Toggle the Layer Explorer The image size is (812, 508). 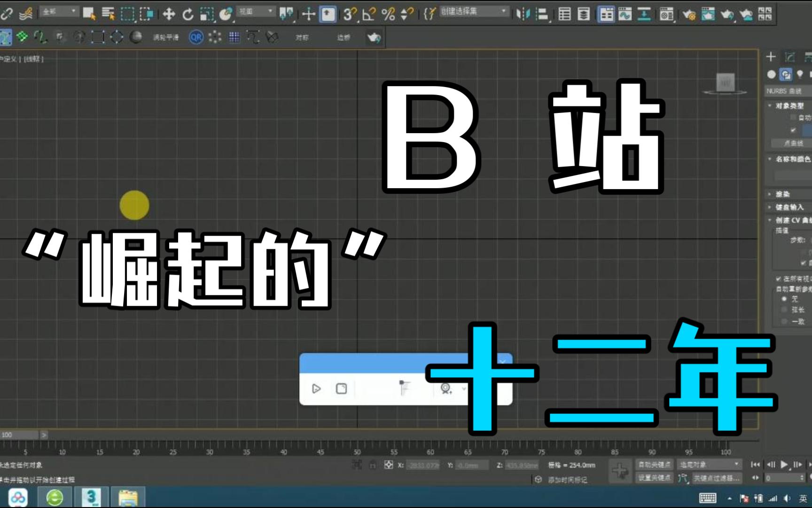[584, 14]
